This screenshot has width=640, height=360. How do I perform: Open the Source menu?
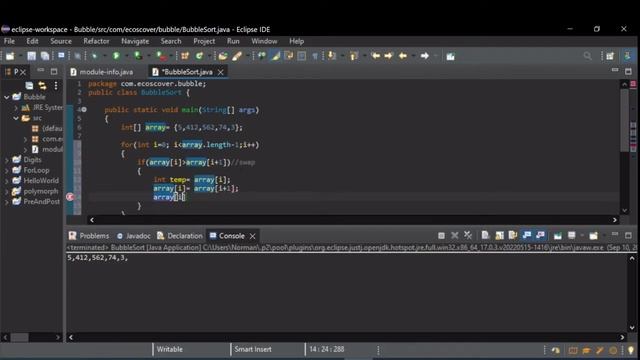pos(61,41)
